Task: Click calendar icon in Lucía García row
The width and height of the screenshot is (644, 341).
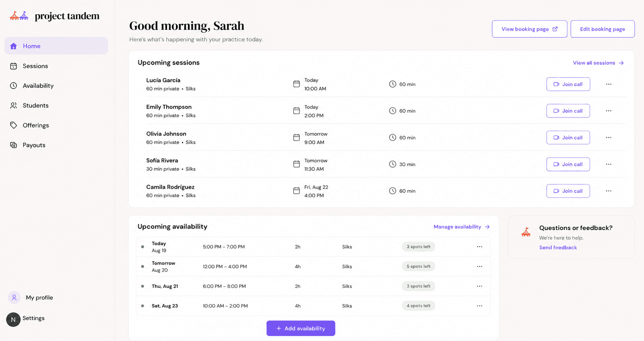Action: [x=296, y=84]
